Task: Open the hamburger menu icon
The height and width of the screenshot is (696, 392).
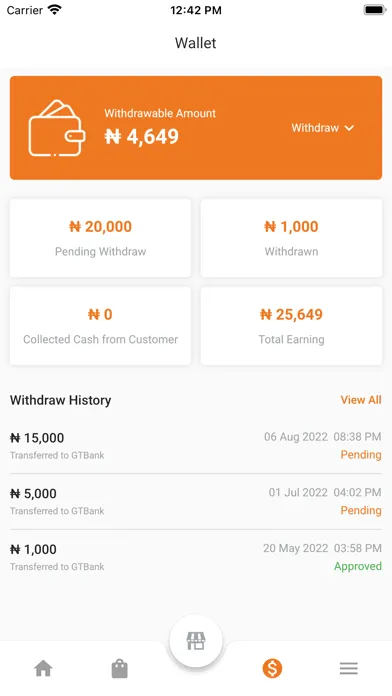Action: 348,668
